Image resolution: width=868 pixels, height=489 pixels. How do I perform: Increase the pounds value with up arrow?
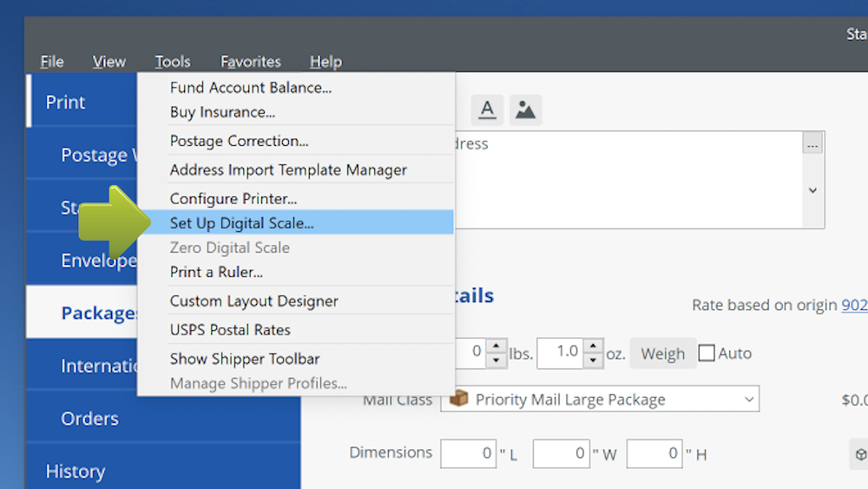496,346
